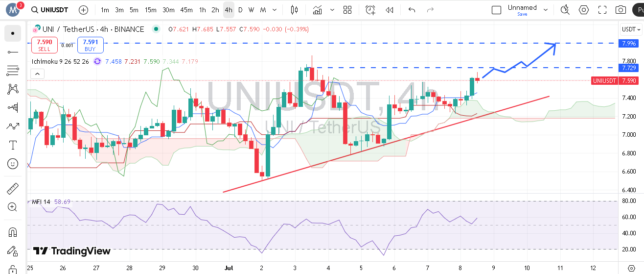Toggle the green market status dot

coord(156,29)
